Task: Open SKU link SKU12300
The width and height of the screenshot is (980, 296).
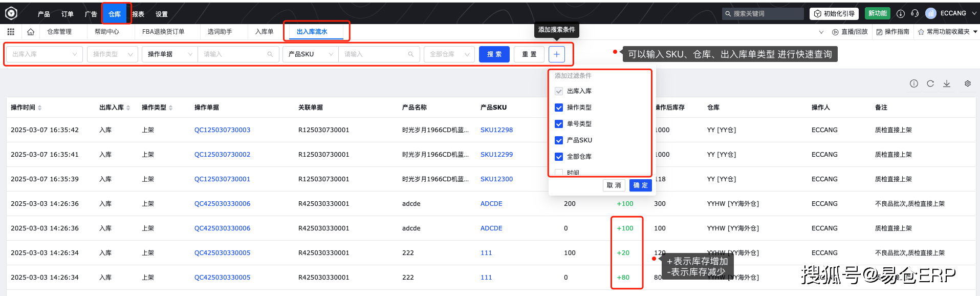Action: (496, 179)
